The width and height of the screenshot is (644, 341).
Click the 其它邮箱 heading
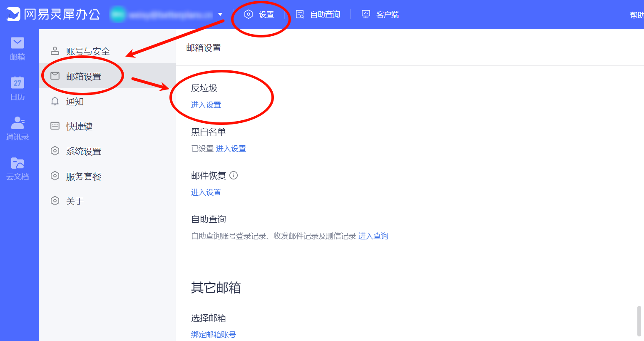tap(216, 288)
